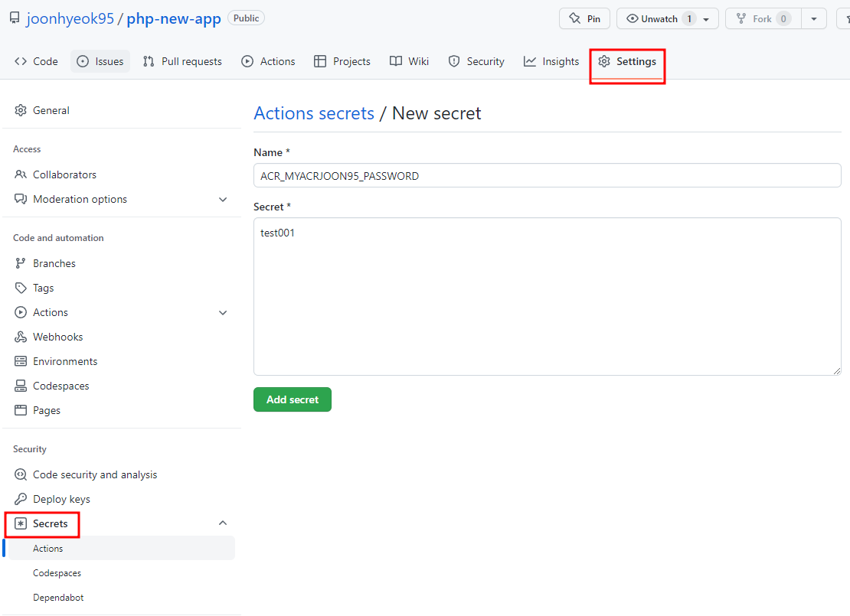Image resolution: width=850 pixels, height=616 pixels.
Task: Click the Wiki book icon
Action: (396, 61)
